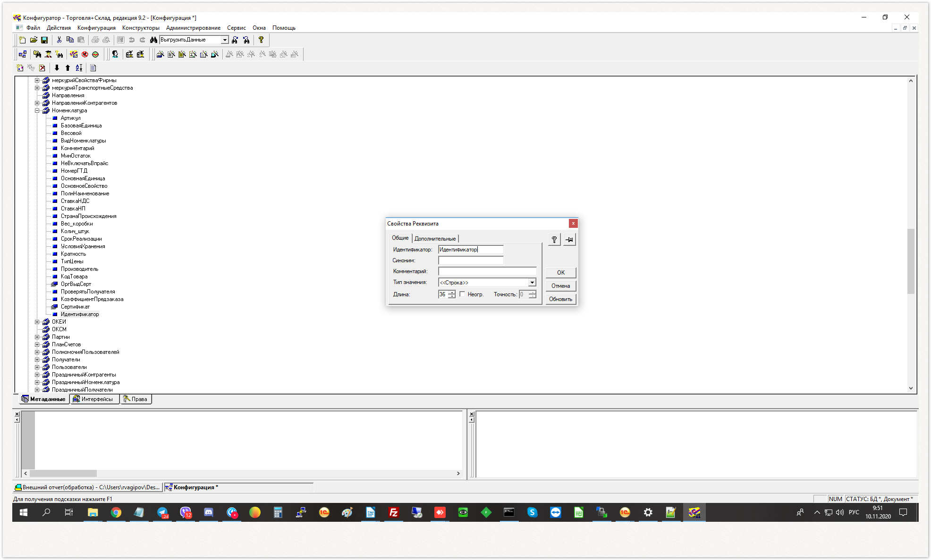Image resolution: width=931 pixels, height=560 pixels.
Task: Click the red bug debugger icon
Action: click(x=85, y=54)
